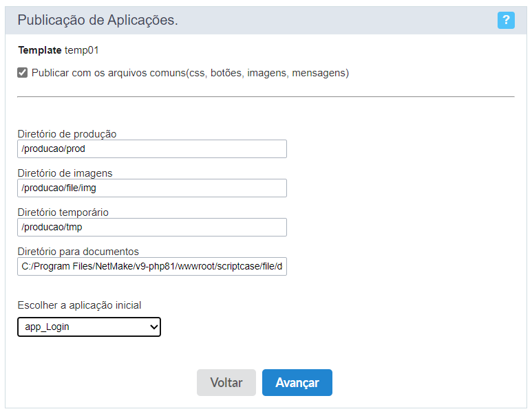Click the Diretório para documentos field
The image size is (532, 418).
152,267
